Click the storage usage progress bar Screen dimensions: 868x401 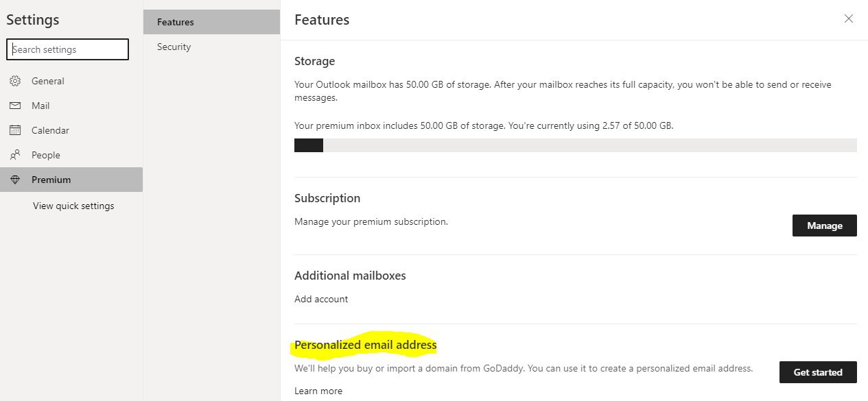576,145
